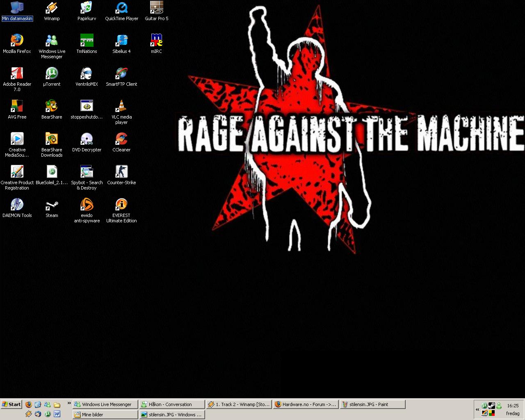The image size is (525, 420).
Task: Select the ewido anti-spyware shortcut
Action: tap(87, 210)
